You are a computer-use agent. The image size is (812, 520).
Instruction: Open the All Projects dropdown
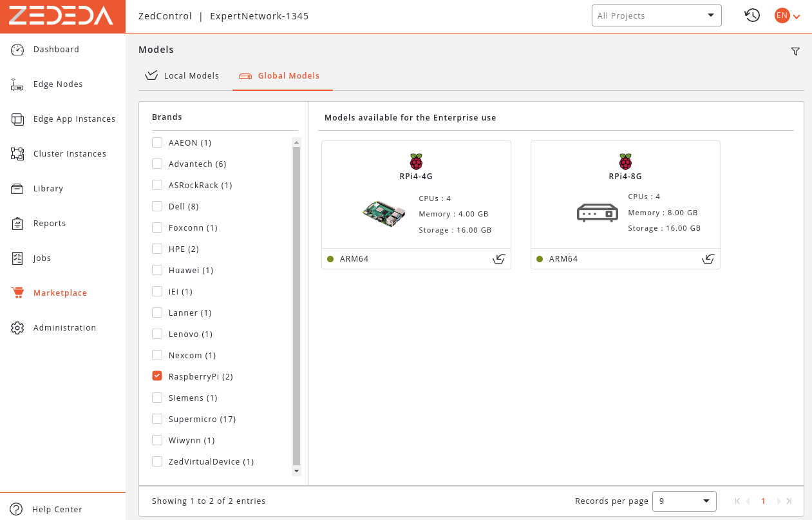tap(656, 15)
